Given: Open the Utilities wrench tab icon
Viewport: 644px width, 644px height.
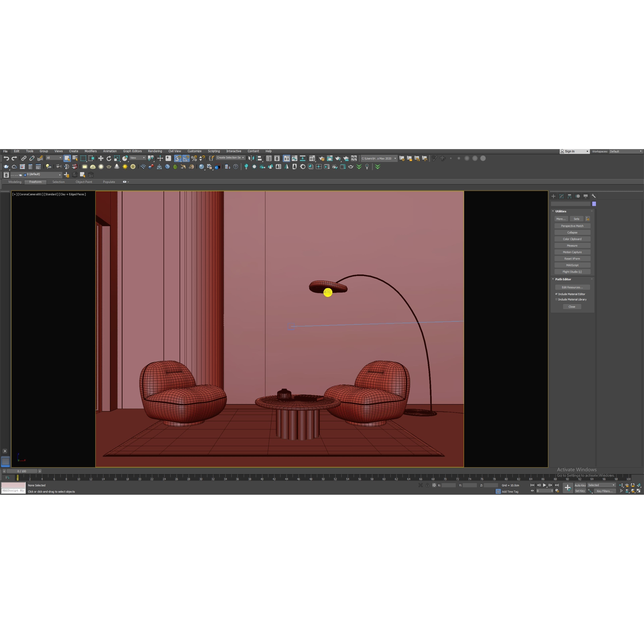Looking at the screenshot, I should point(594,196).
